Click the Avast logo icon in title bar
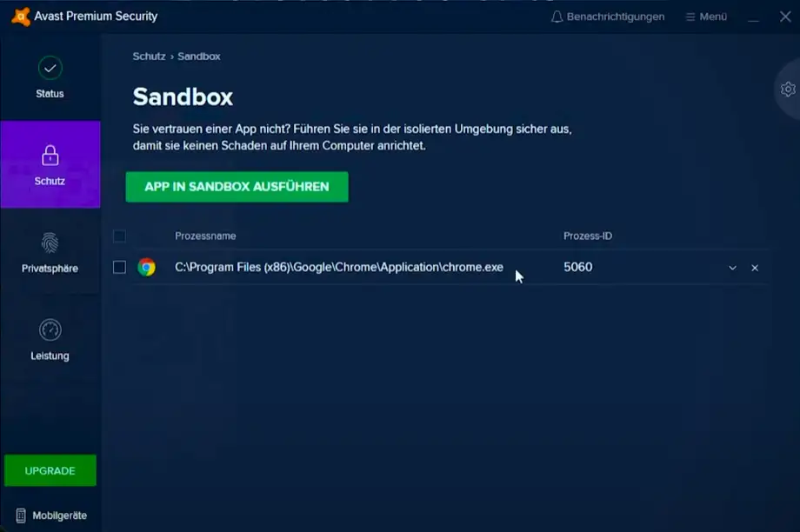The image size is (800, 532). (18, 17)
